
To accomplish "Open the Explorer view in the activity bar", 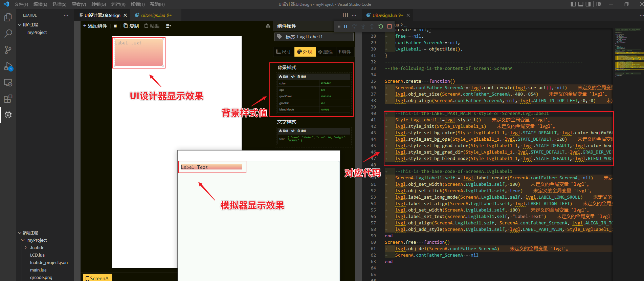I will 8,17.
